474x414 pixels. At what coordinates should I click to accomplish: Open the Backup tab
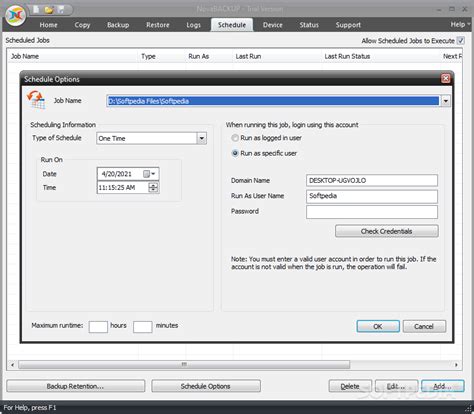tap(118, 25)
